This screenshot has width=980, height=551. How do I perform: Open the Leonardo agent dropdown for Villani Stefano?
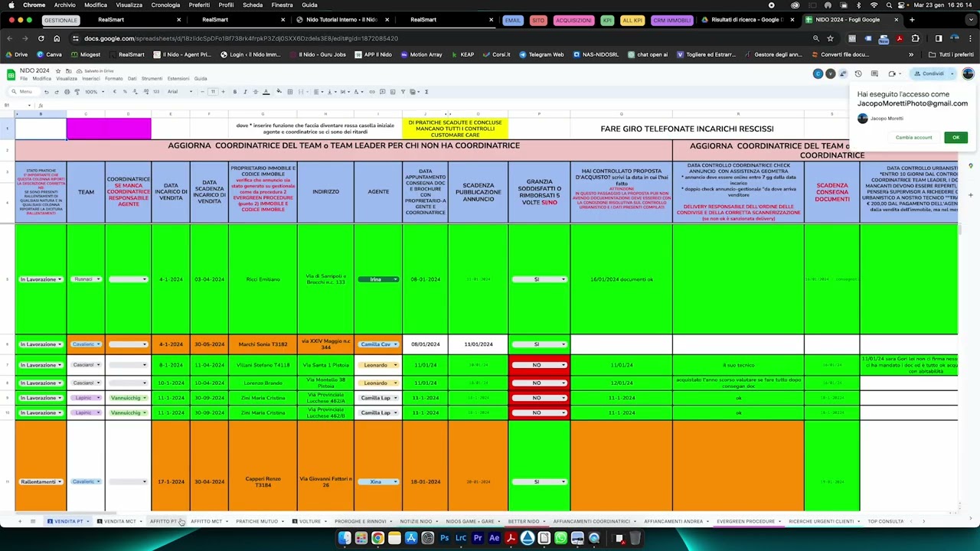click(378, 365)
